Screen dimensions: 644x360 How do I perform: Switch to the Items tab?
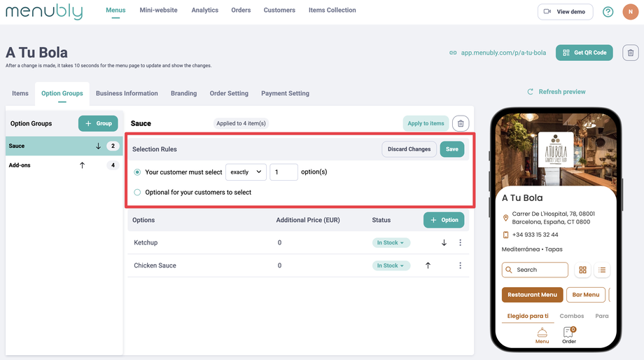coord(20,93)
